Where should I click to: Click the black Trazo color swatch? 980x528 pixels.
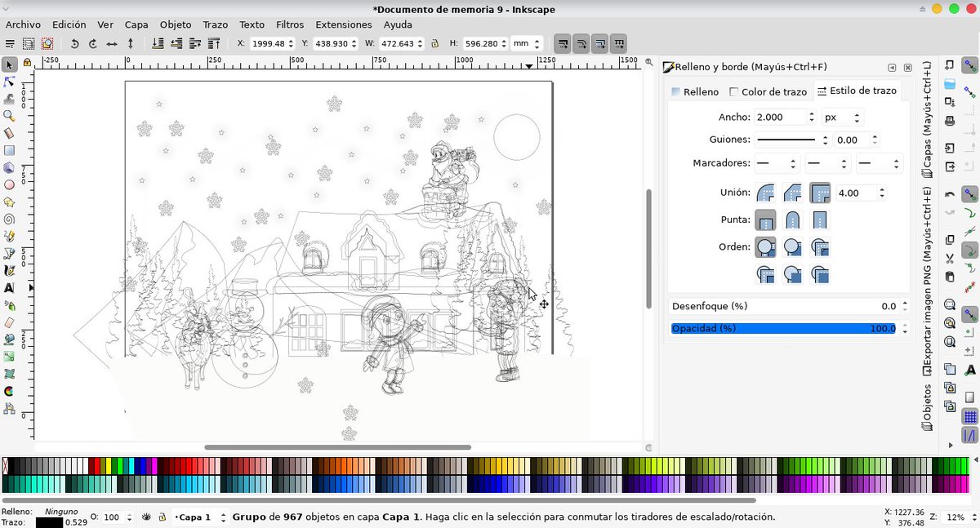pyautogui.click(x=49, y=522)
